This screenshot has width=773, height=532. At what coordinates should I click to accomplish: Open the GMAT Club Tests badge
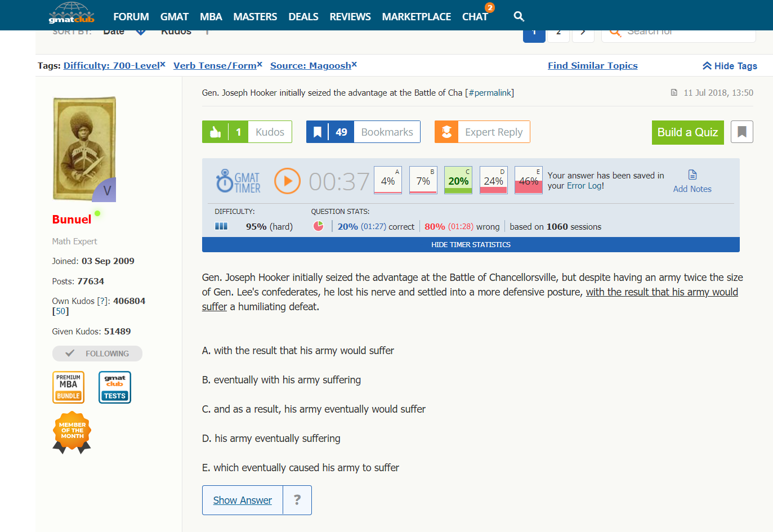pyautogui.click(x=115, y=387)
